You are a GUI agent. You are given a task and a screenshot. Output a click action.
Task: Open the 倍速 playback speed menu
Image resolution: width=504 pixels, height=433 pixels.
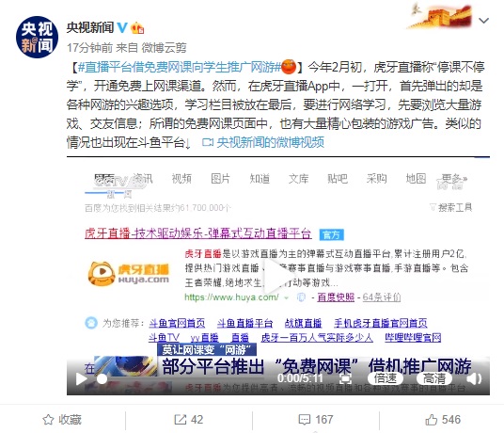pyautogui.click(x=386, y=378)
